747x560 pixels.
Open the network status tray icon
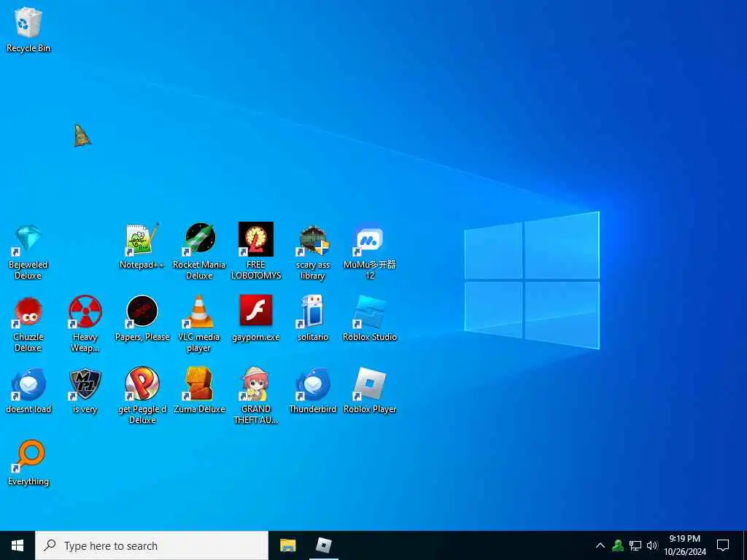point(635,545)
